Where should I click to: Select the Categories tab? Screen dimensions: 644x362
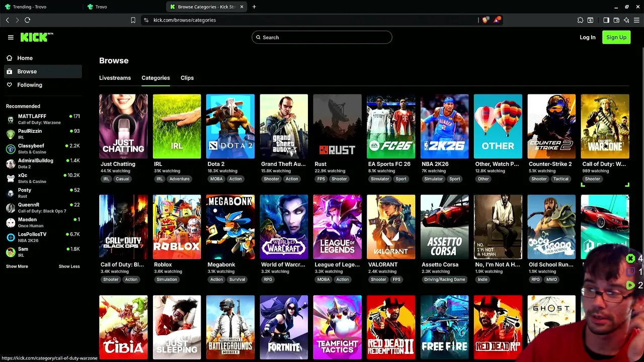[x=155, y=78]
